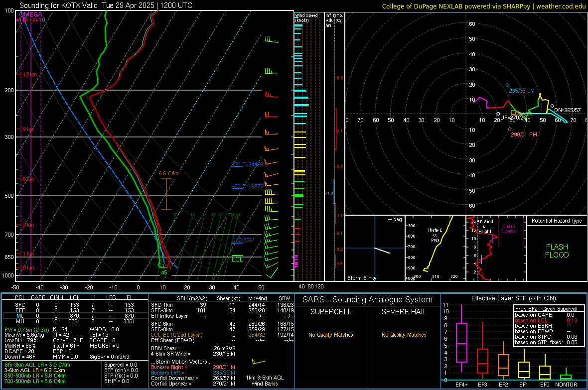Click the 0 C=8061' freezing level label
Screen dimensions: 588x390
pos(244,240)
